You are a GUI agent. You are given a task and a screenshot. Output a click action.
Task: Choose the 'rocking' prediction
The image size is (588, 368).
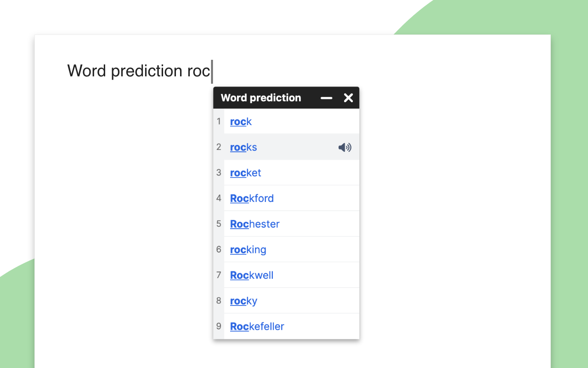pyautogui.click(x=248, y=250)
